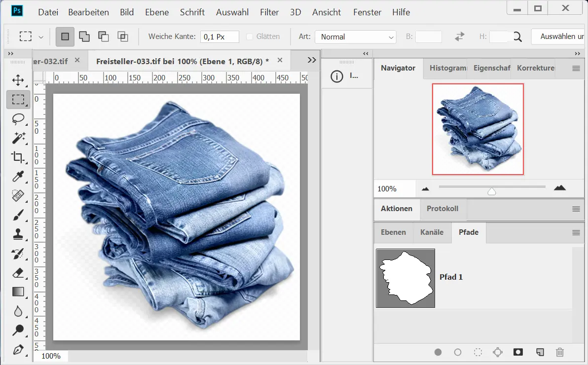Click the Navigator zoom slider handle
588x365 pixels.
pyautogui.click(x=491, y=191)
